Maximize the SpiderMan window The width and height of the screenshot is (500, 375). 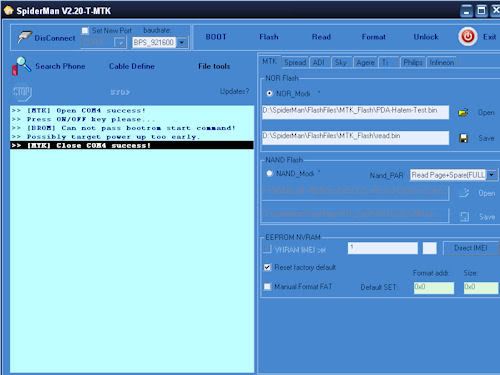[481, 11]
